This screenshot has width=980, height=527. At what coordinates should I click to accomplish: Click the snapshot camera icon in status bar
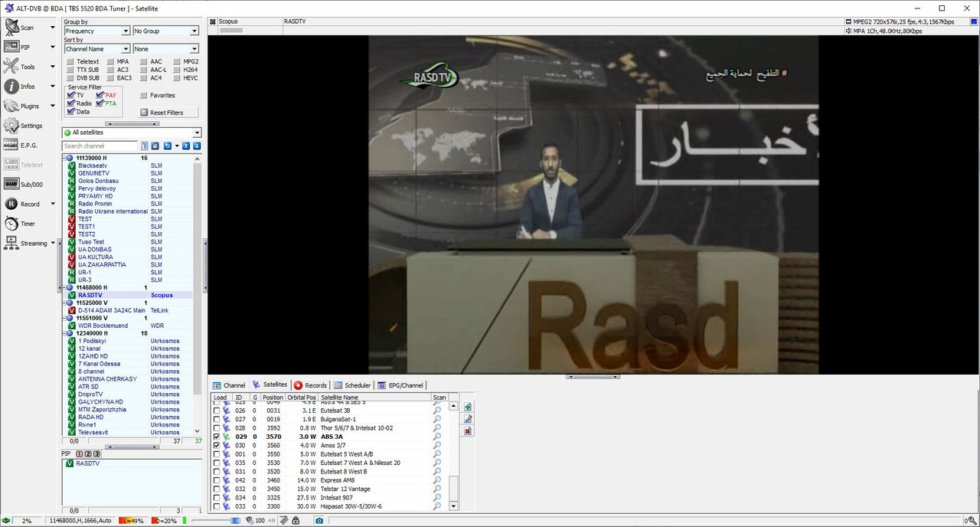tap(319, 521)
